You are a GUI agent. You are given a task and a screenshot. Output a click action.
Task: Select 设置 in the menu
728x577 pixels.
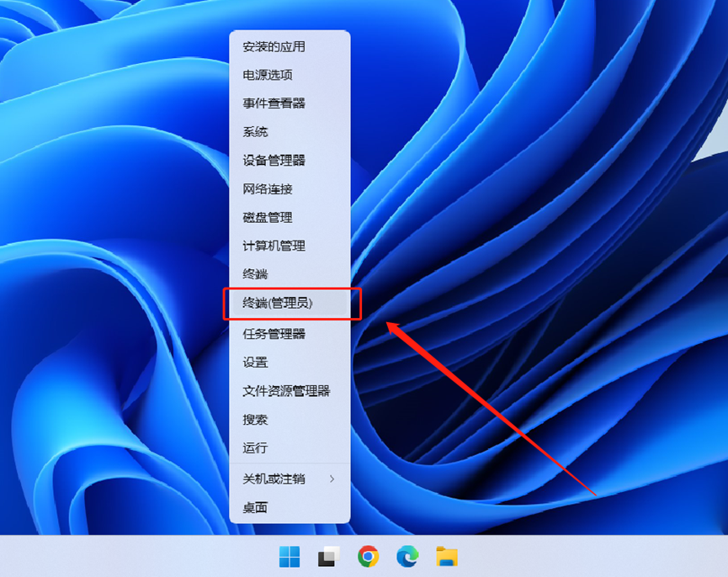coord(290,363)
